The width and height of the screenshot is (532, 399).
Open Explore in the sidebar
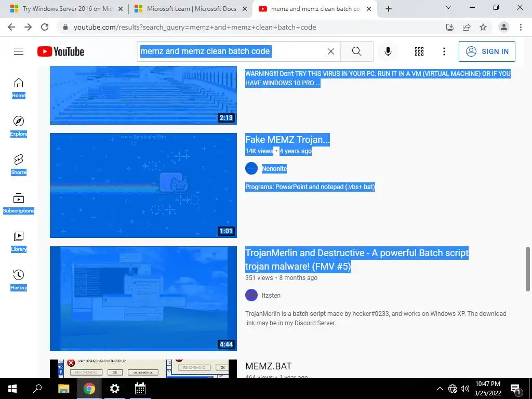pos(19,126)
